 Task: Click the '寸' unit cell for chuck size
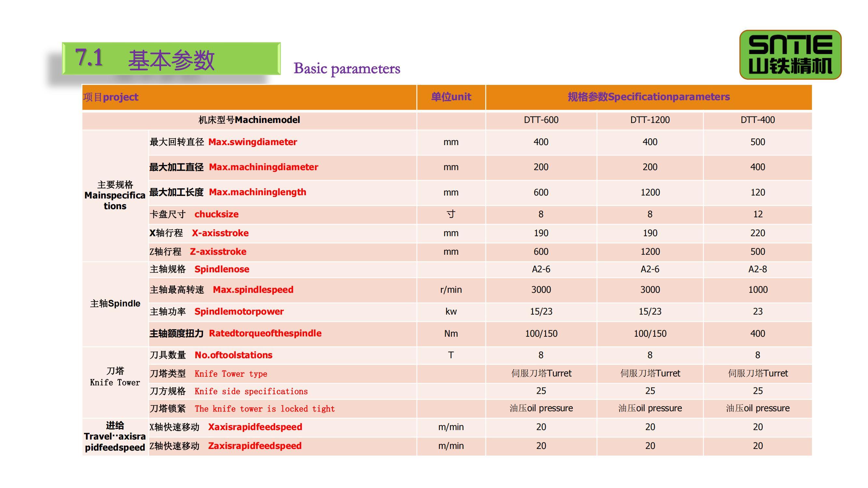pos(451,214)
